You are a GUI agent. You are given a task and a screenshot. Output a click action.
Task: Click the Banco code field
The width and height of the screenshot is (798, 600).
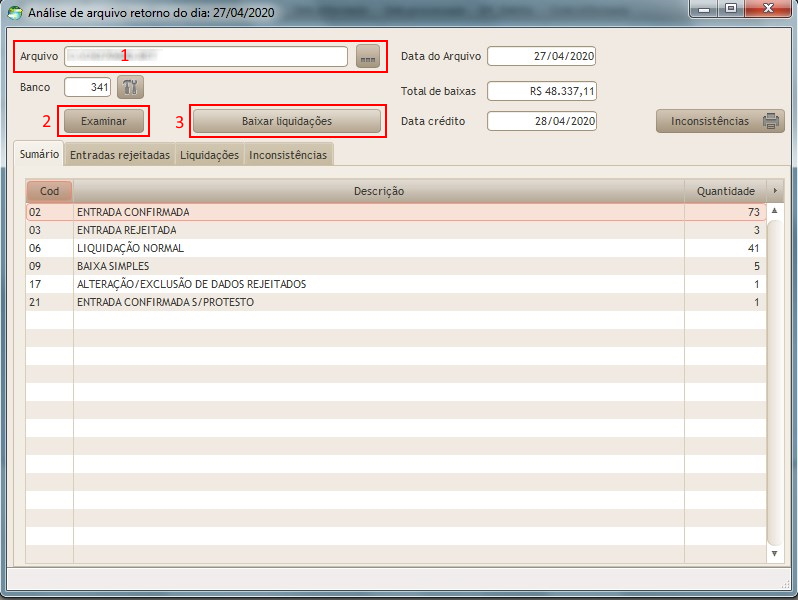(x=88, y=87)
